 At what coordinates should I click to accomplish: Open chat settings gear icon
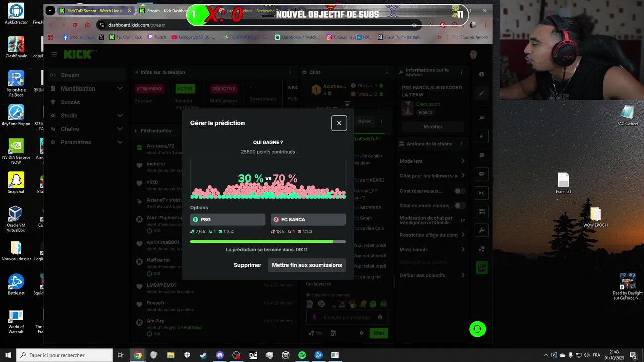pyautogui.click(x=361, y=333)
